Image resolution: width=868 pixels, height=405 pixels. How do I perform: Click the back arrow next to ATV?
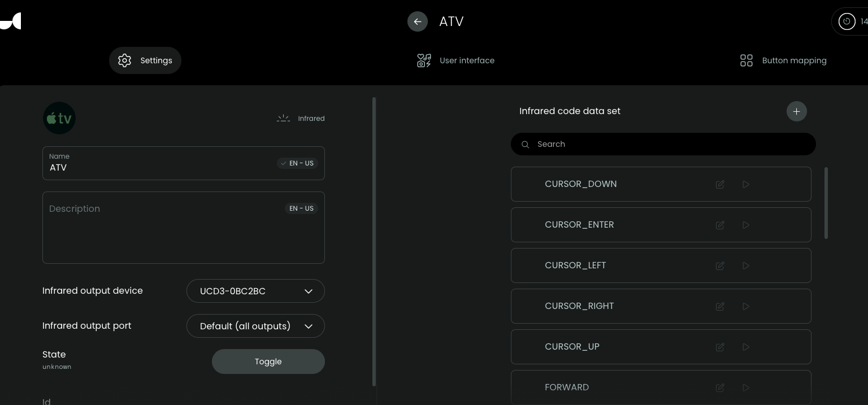pos(417,21)
